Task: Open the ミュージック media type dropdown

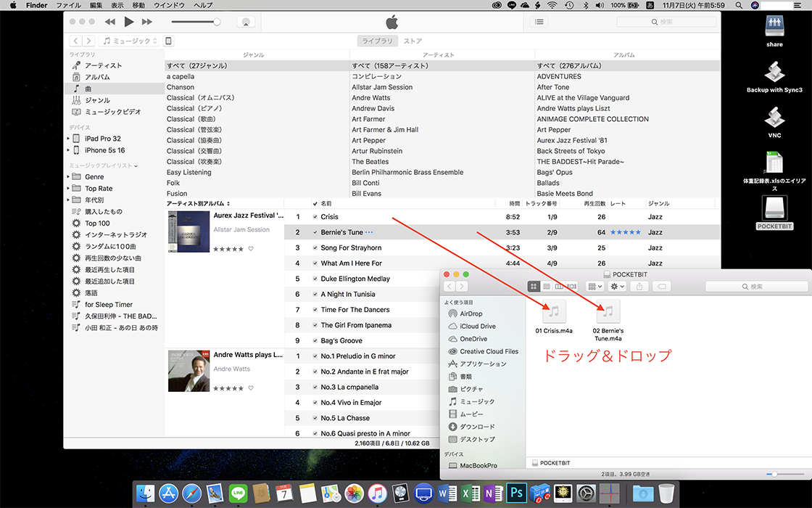Action: point(130,41)
